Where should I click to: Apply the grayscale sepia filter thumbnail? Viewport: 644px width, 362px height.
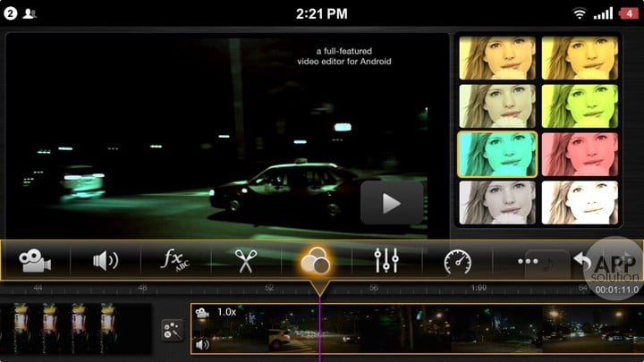(497, 203)
